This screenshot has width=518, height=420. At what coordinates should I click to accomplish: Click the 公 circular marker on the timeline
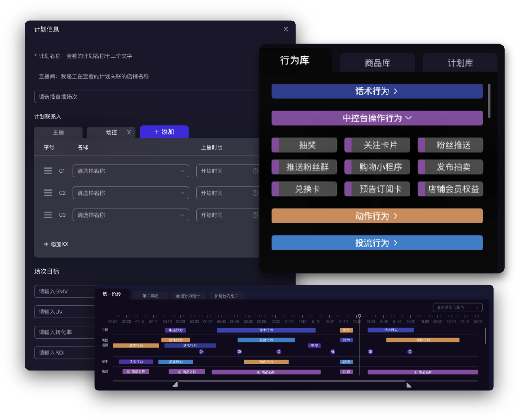click(201, 352)
